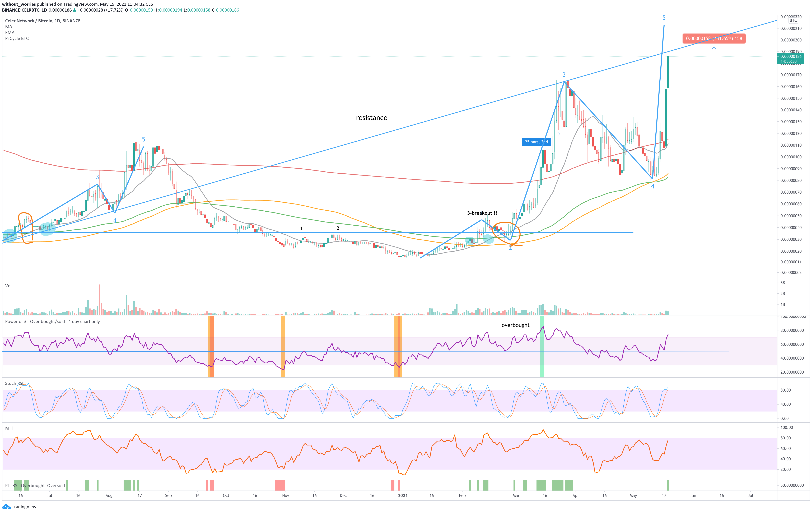Click the 100.00 MFI axis label
This screenshot has height=513, width=812.
[787, 427]
